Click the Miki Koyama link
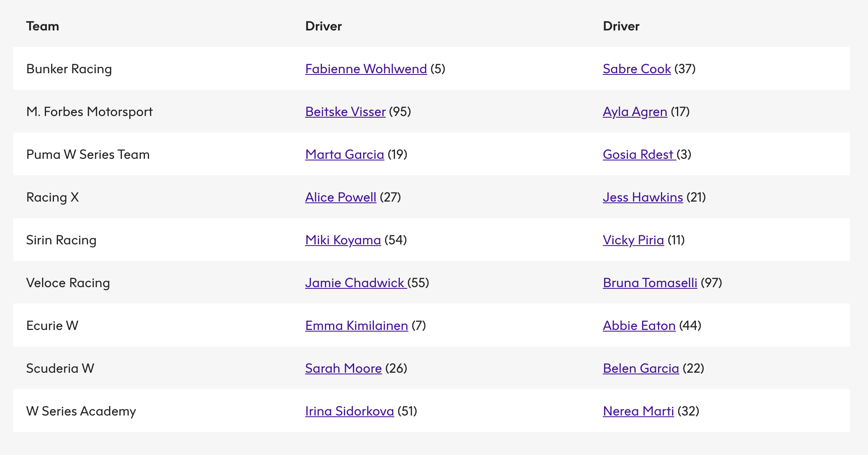This screenshot has height=455, width=868. tap(343, 240)
